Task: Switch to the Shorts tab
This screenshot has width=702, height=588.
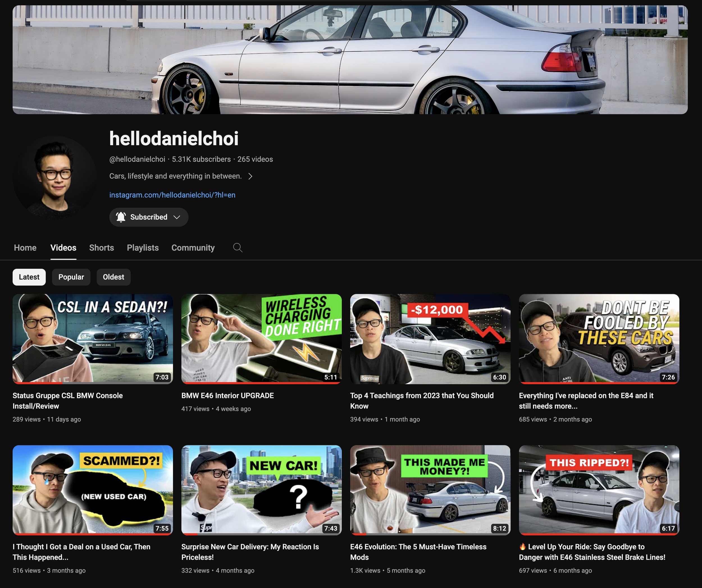Action: tap(101, 248)
